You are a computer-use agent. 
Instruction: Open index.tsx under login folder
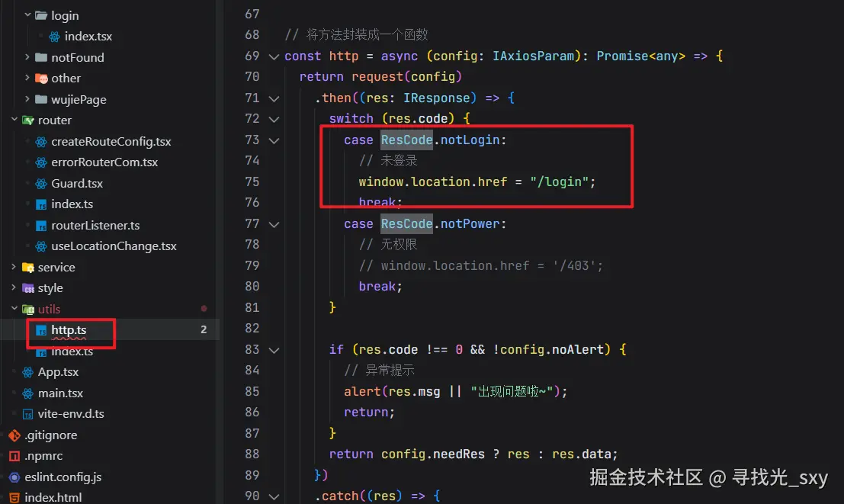tap(88, 37)
